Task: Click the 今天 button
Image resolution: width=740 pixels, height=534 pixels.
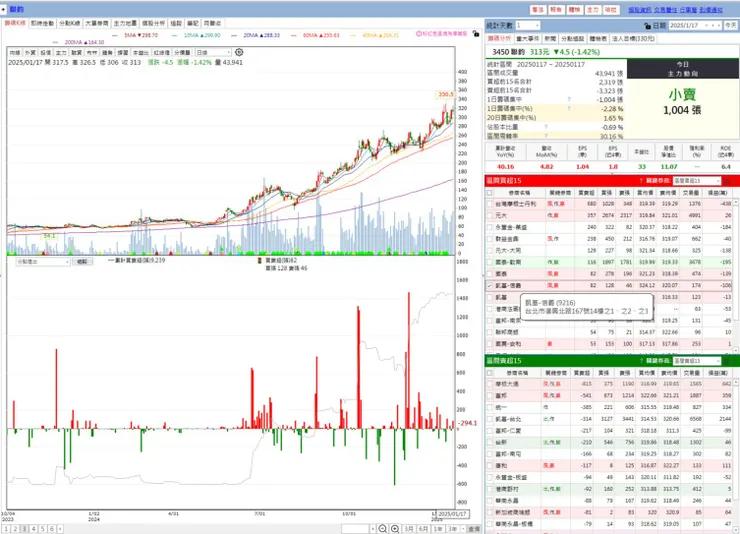Action: (x=731, y=25)
